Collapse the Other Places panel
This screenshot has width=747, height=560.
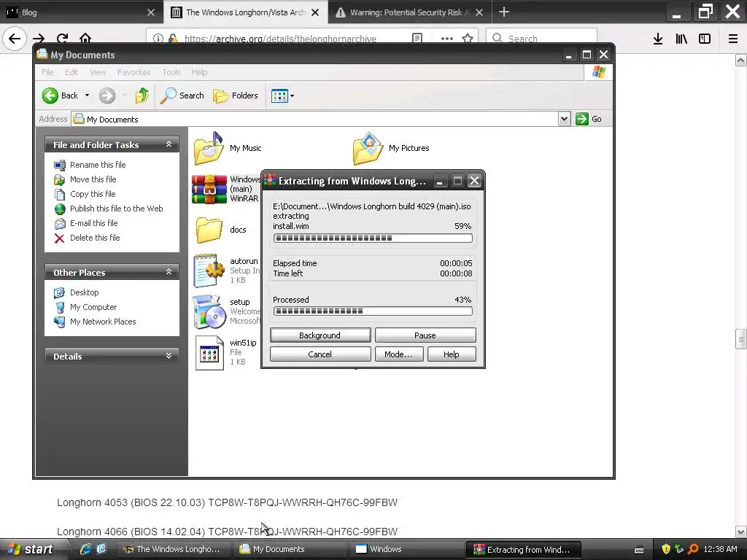click(x=169, y=272)
